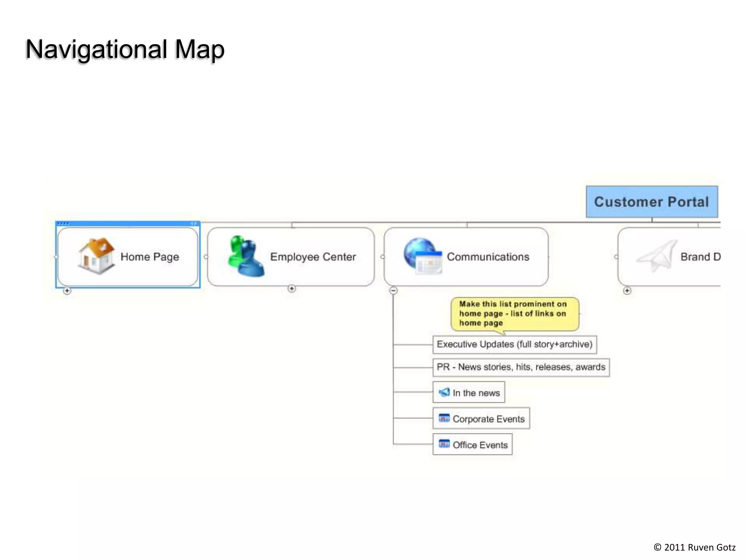Select the Employee Center topic label

click(313, 257)
